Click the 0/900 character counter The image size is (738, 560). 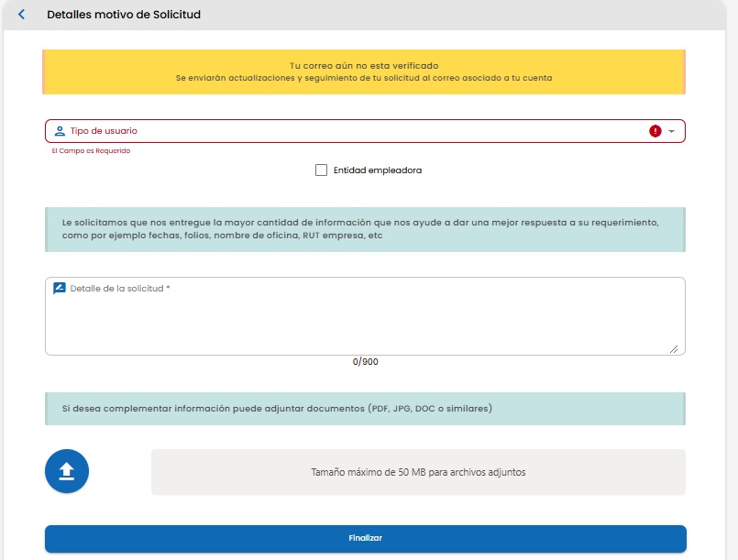pyautogui.click(x=365, y=361)
